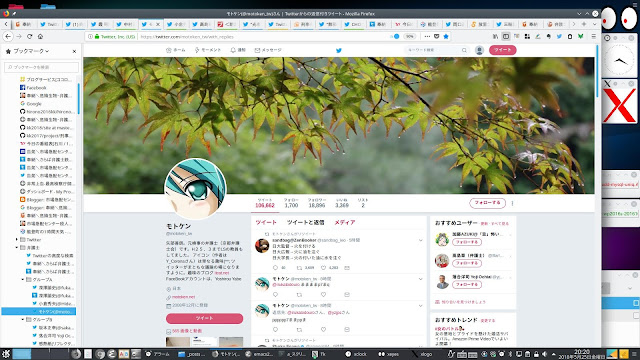Open the profile avatar menu in Twitter header
640x360 pixels.
pos(480,50)
